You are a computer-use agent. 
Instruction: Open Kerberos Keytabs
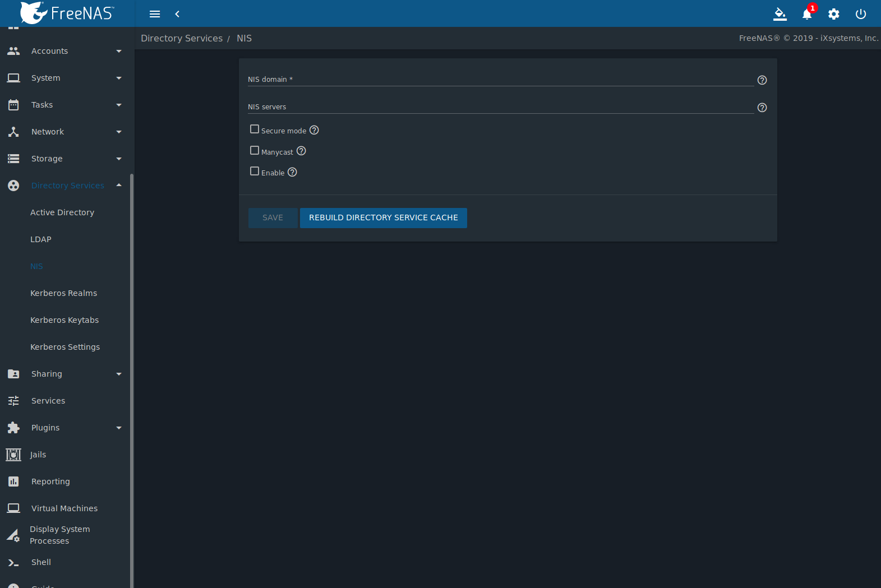tap(64, 320)
